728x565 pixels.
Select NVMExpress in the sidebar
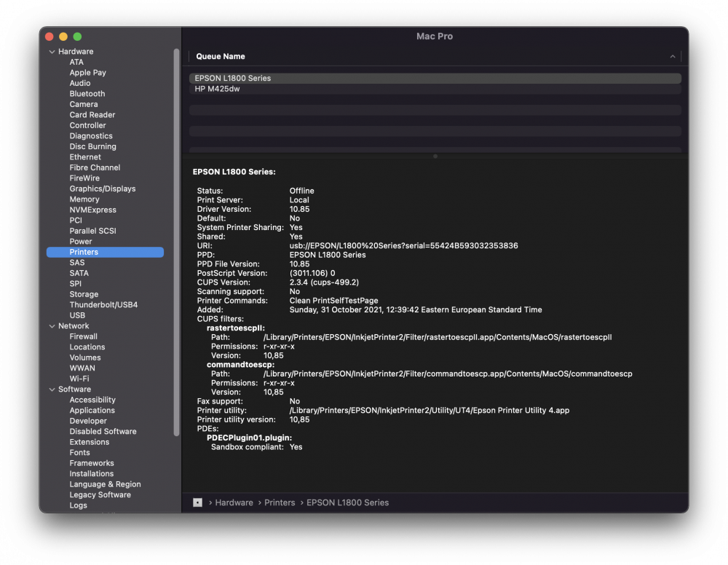coord(93,210)
